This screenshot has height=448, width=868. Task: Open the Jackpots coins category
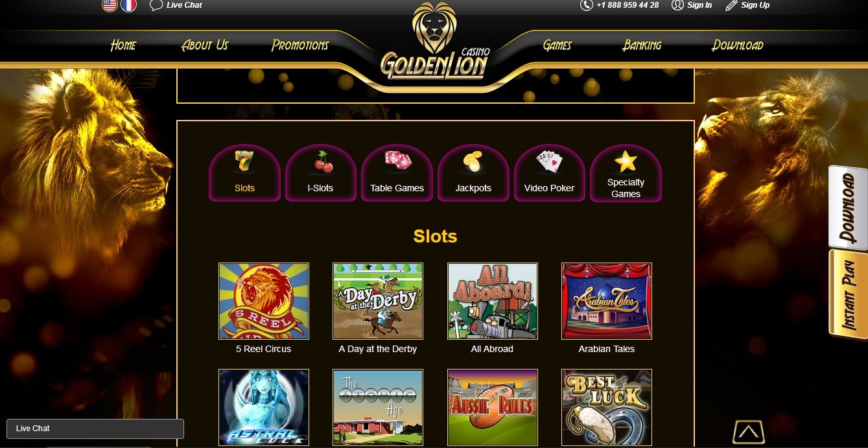473,172
